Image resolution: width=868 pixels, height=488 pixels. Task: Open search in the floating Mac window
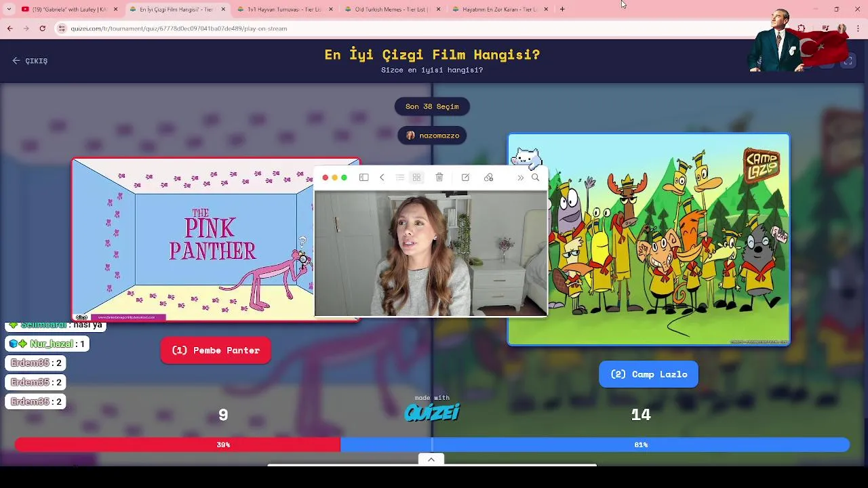click(x=536, y=178)
